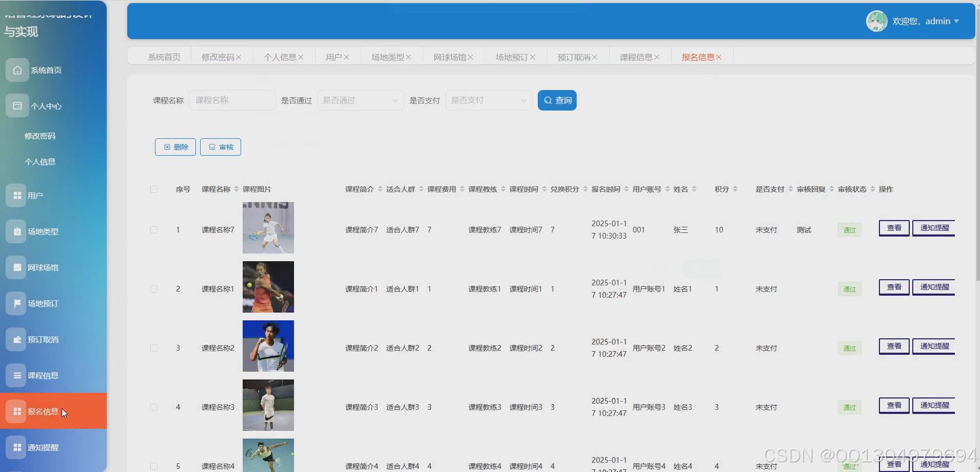Screen dimensions: 980x472
Task: Open the admin user menu arrow
Action: (x=956, y=21)
